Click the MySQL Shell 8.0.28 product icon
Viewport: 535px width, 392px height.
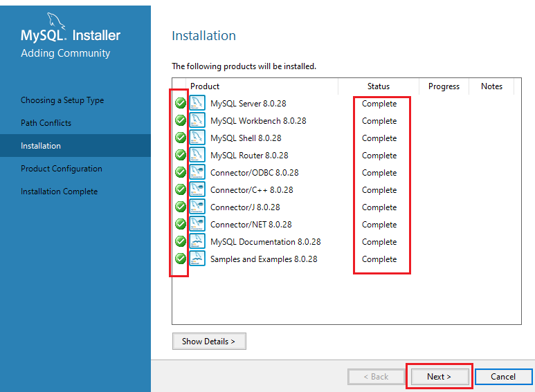coord(197,138)
